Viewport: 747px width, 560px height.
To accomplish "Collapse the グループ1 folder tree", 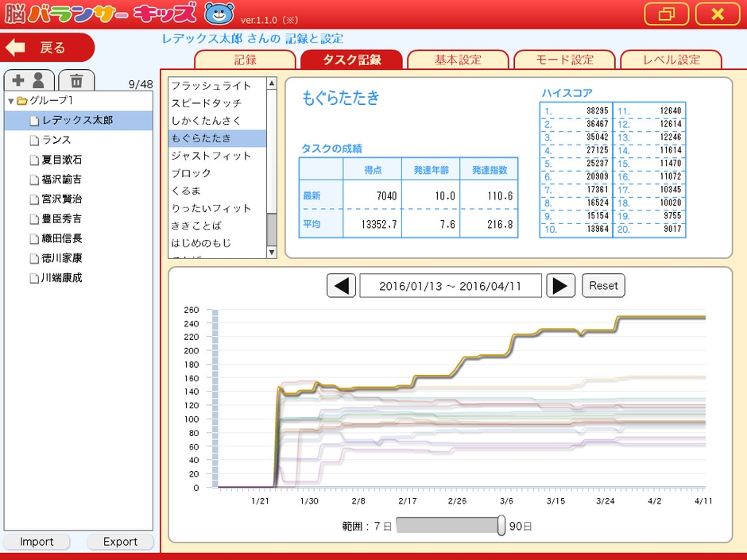I will [10, 101].
